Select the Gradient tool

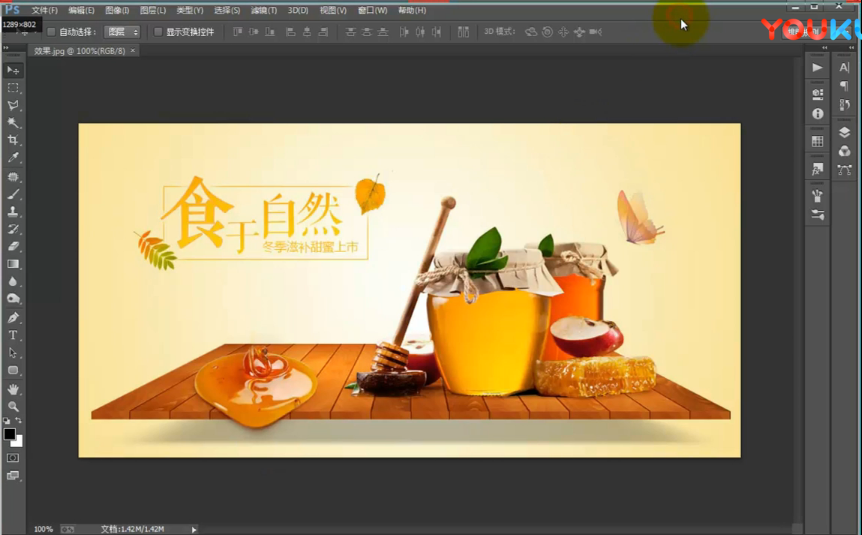(13, 264)
